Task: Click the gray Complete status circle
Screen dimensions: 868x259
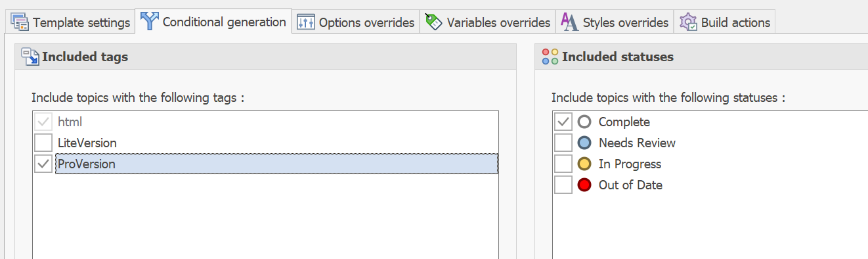Action: pyautogui.click(x=584, y=122)
